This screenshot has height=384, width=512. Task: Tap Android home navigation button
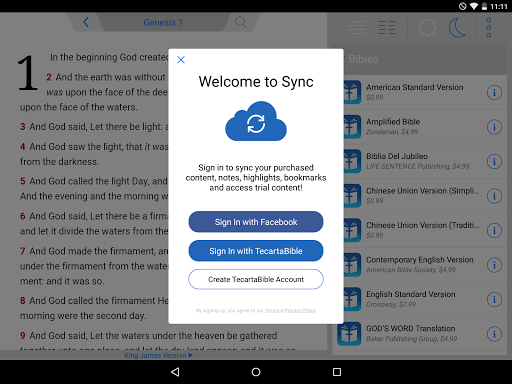[x=256, y=372]
